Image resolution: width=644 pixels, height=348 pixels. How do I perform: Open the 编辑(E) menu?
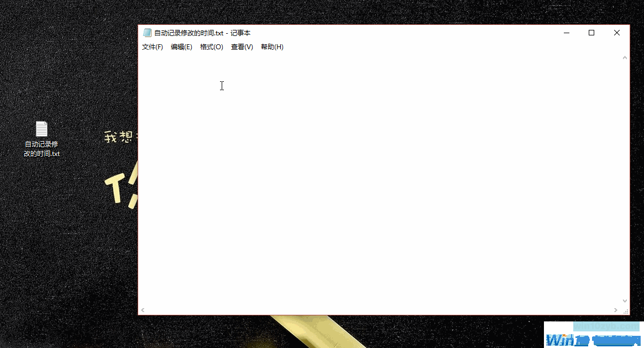click(181, 47)
